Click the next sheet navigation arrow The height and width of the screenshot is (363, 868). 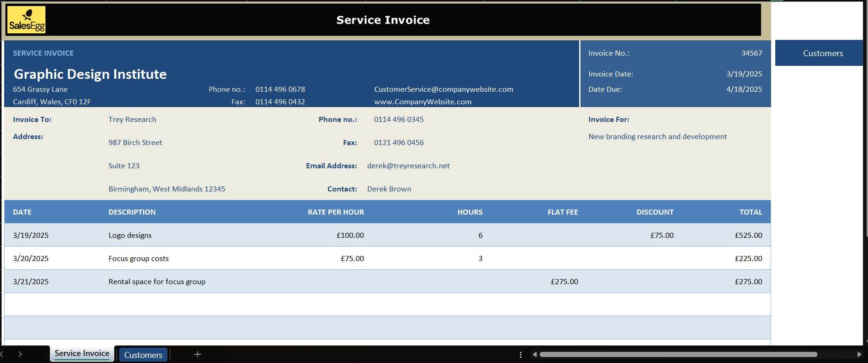[x=20, y=354]
